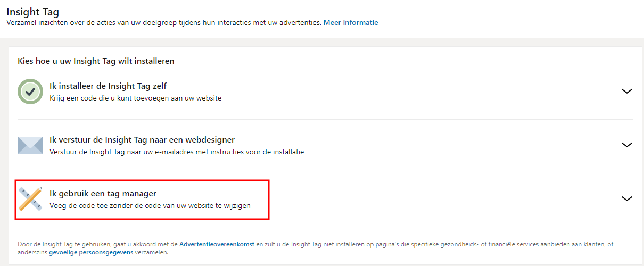Open the 'gevoelige persoonsgegevens' link
This screenshot has height=266, width=644.
[x=91, y=253]
